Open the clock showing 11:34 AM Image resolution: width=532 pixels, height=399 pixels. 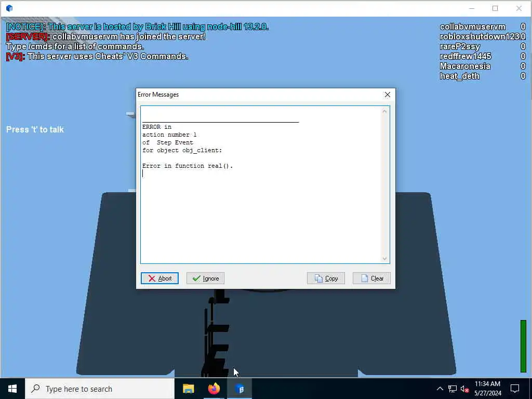487,389
